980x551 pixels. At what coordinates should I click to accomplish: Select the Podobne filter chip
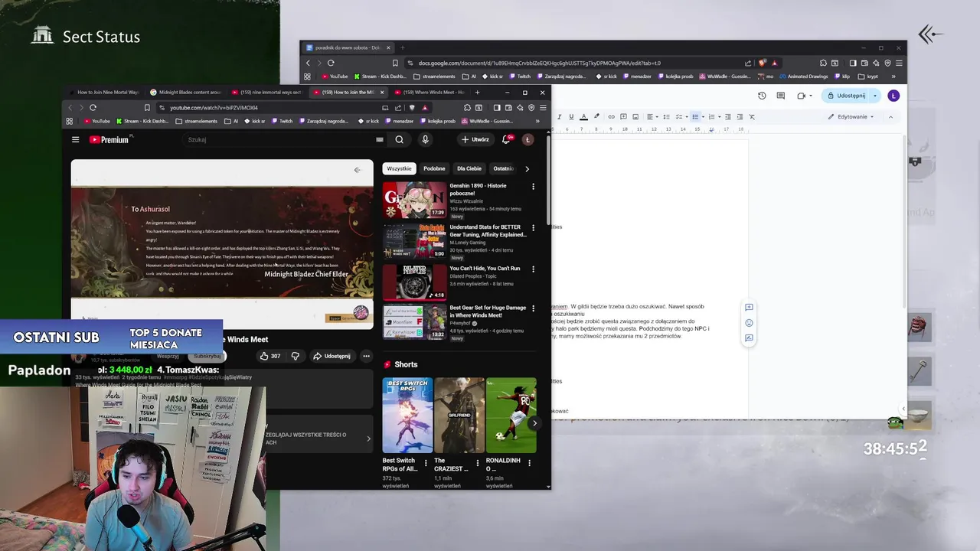click(434, 168)
